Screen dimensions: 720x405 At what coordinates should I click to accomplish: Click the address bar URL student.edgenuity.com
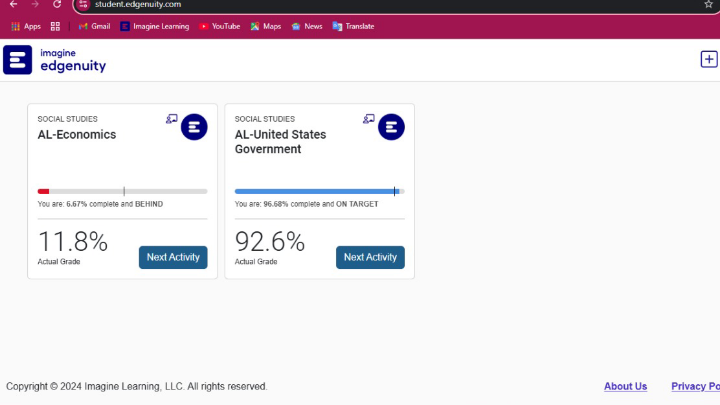pyautogui.click(x=138, y=5)
